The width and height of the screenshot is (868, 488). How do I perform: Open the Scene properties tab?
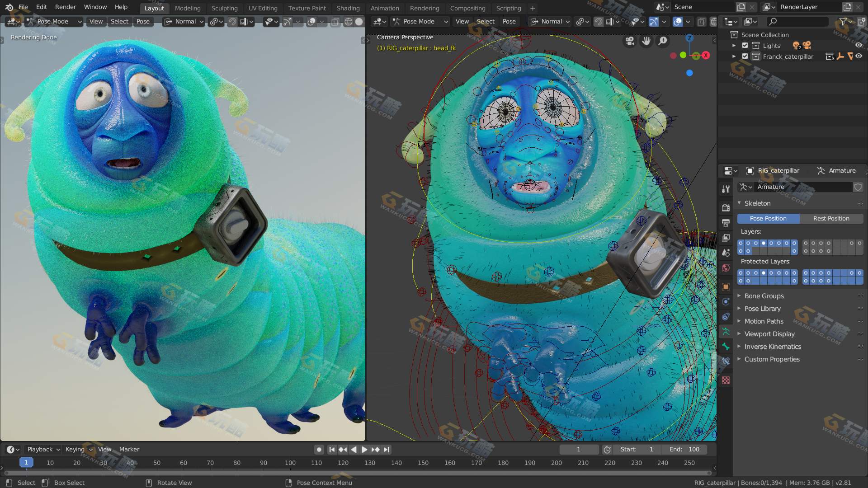726,253
